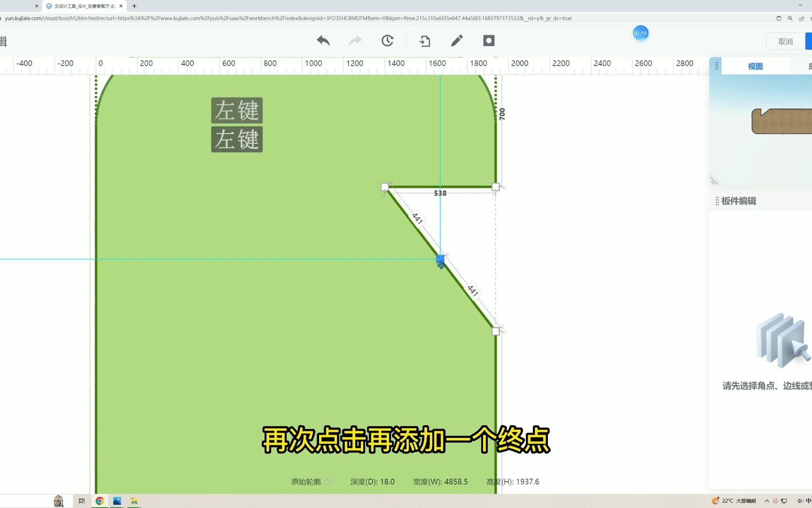812x508 pixels.
Task: Click the browser clipboard icon in address bar
Action: point(779,18)
